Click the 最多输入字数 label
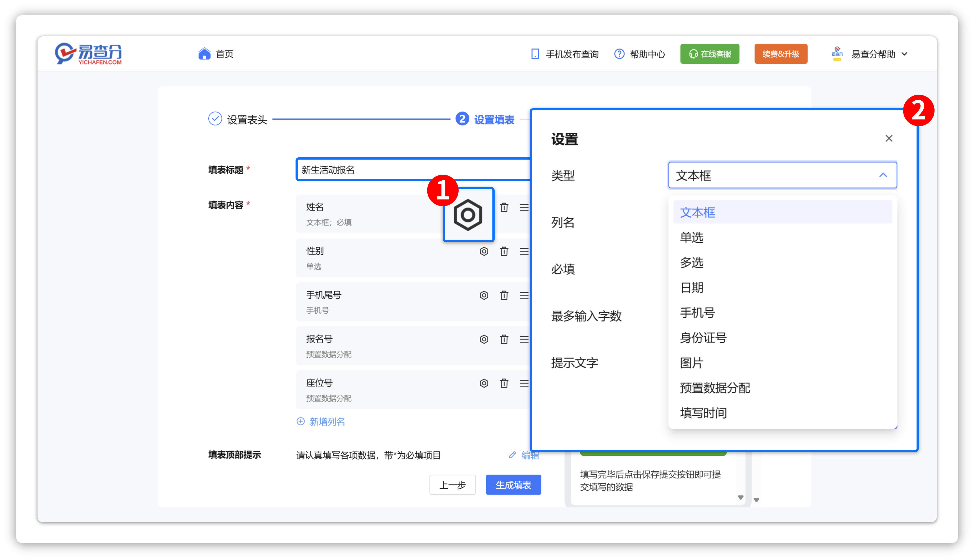Screen dimensions: 974x560 point(586,316)
